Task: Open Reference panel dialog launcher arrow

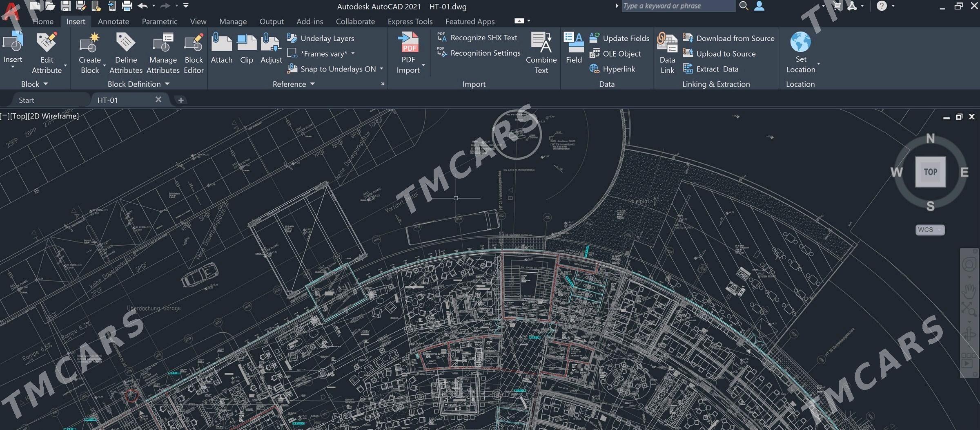Action: point(383,84)
